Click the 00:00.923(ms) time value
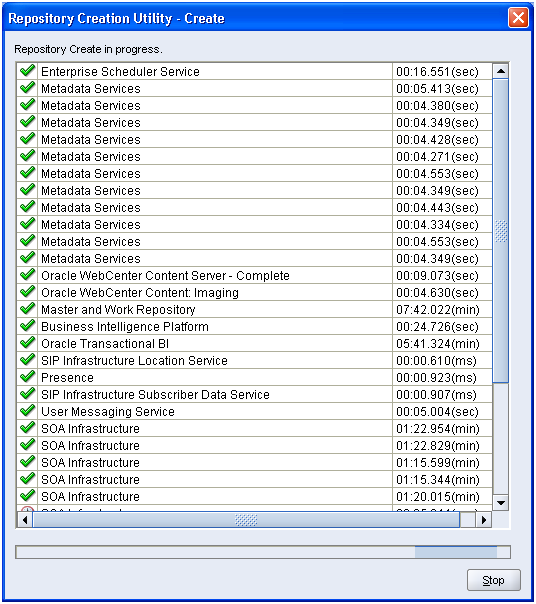The width and height of the screenshot is (536, 604). (436, 378)
